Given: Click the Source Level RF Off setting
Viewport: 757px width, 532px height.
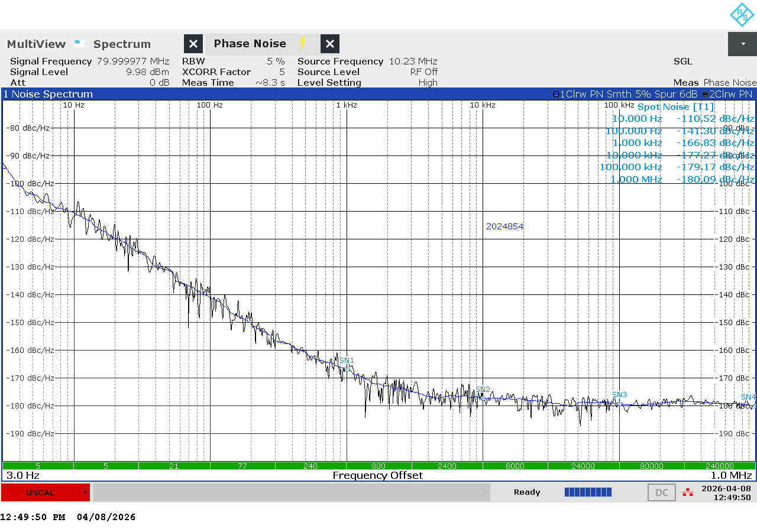Looking at the screenshot, I should click(x=367, y=72).
